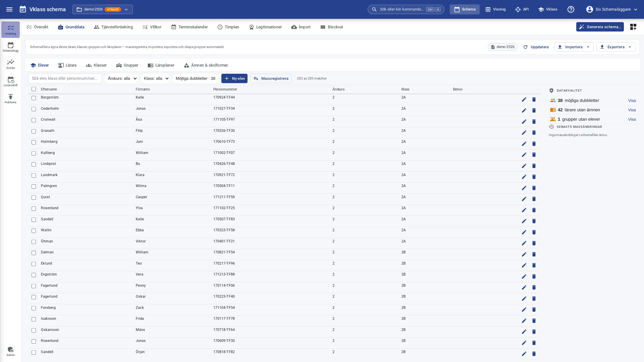Delete the Cederholm Jonas row
The width and height of the screenshot is (644, 362).
(534, 110)
